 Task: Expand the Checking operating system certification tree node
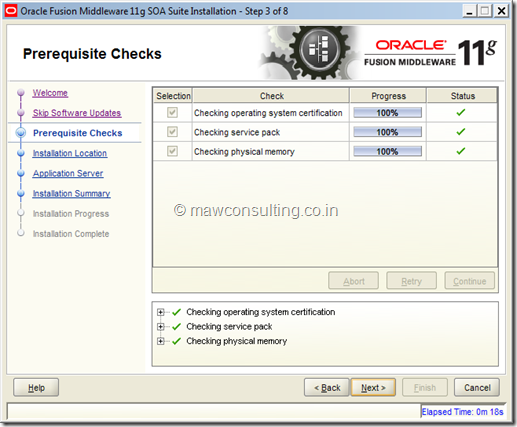[161, 312]
